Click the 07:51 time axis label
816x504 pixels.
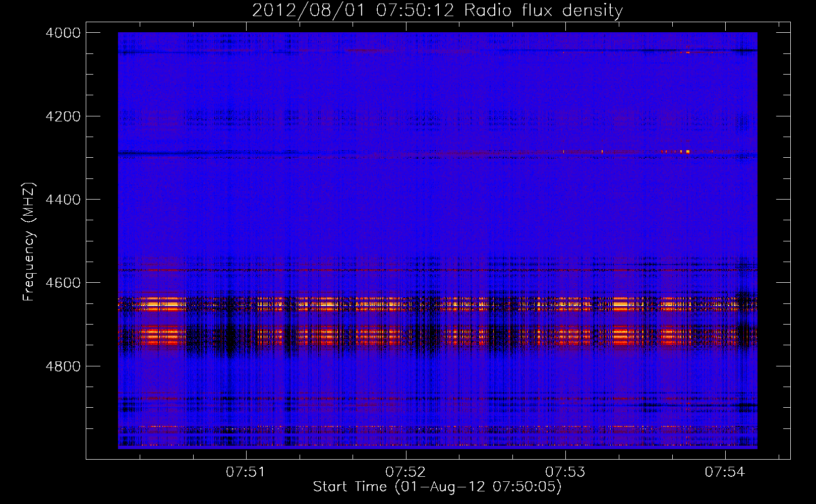click(x=246, y=472)
